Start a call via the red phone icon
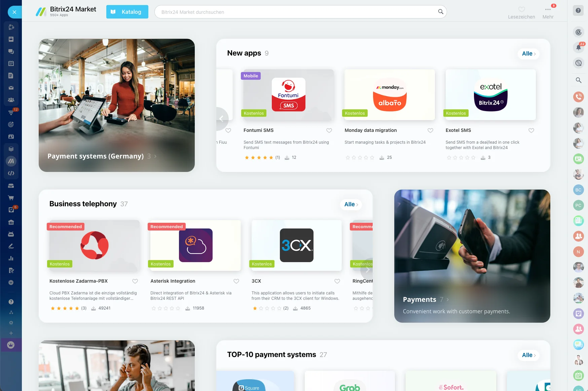The image size is (588, 391). click(579, 97)
